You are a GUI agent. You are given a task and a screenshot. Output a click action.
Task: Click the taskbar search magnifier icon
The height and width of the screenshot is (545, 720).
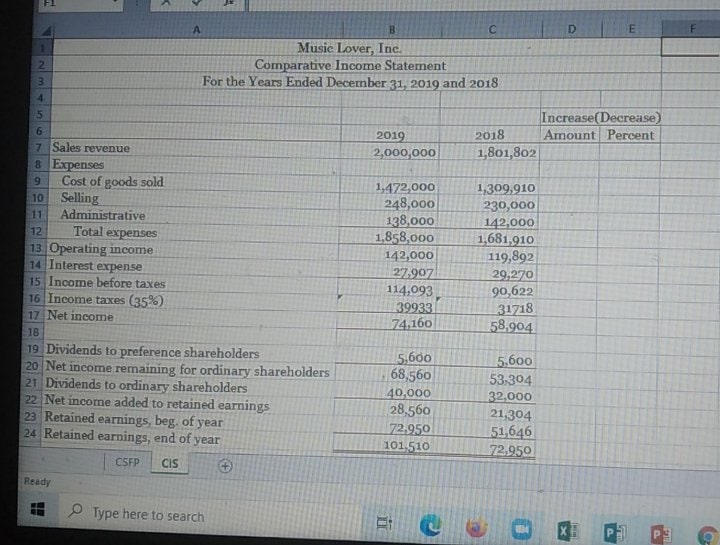pos(75,510)
